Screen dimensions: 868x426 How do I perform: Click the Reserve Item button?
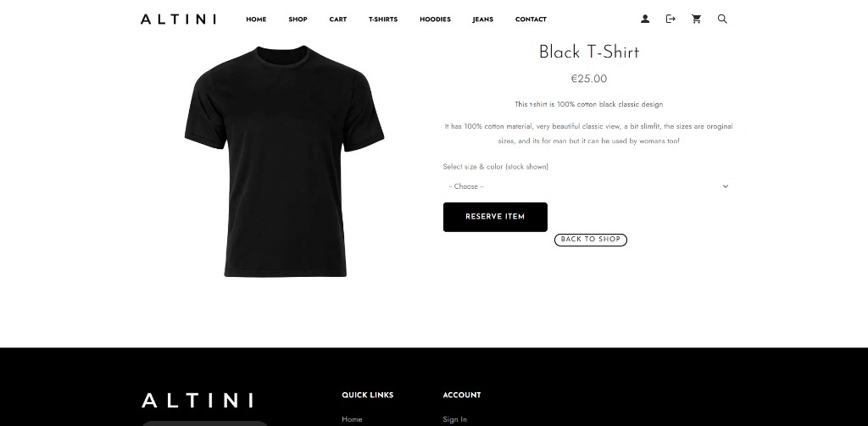[495, 217]
